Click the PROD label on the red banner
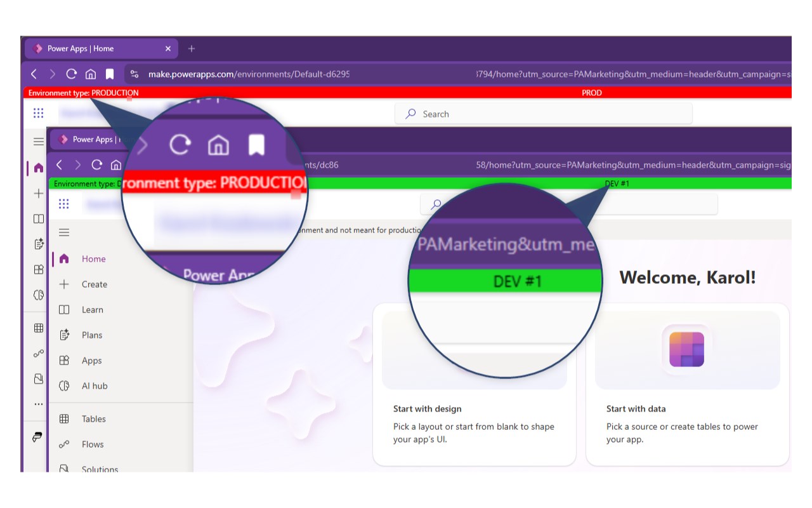This screenshot has width=812, height=508. [592, 93]
